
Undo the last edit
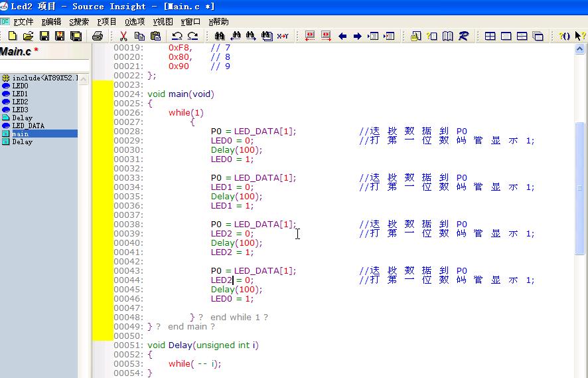point(177,36)
